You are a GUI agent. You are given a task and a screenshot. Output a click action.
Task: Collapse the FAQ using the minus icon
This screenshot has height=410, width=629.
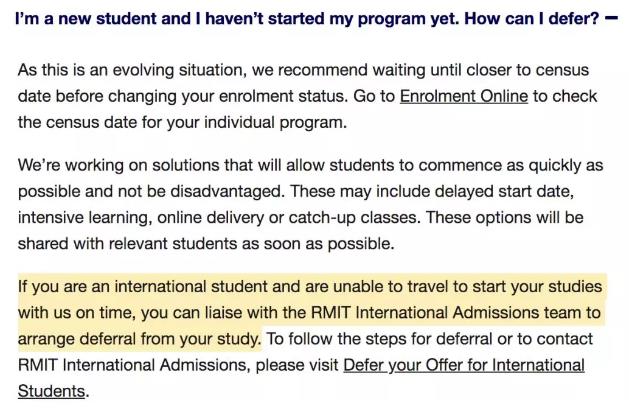point(611,18)
